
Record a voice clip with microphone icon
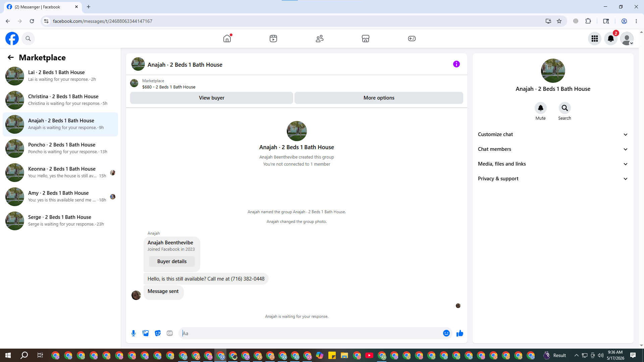tap(133, 333)
